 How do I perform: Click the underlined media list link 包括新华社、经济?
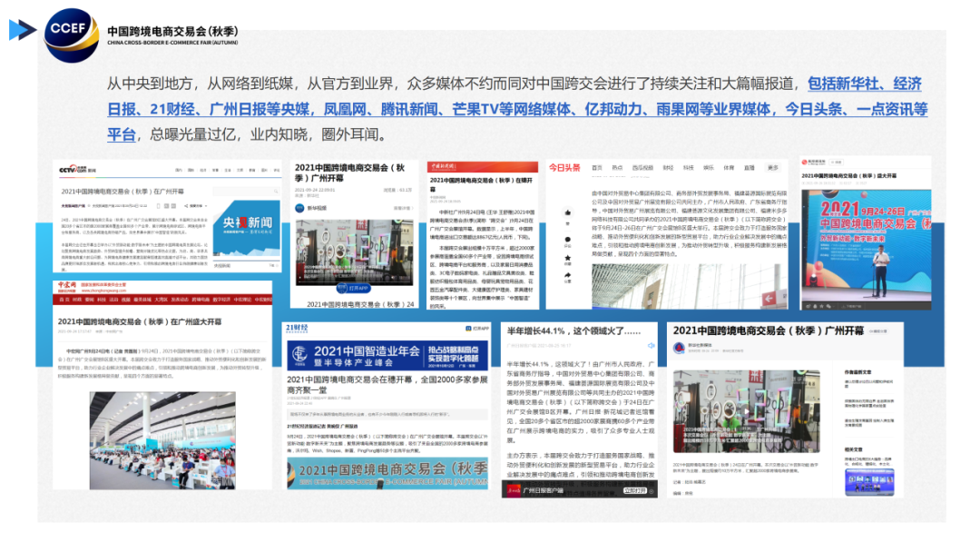pos(865,84)
